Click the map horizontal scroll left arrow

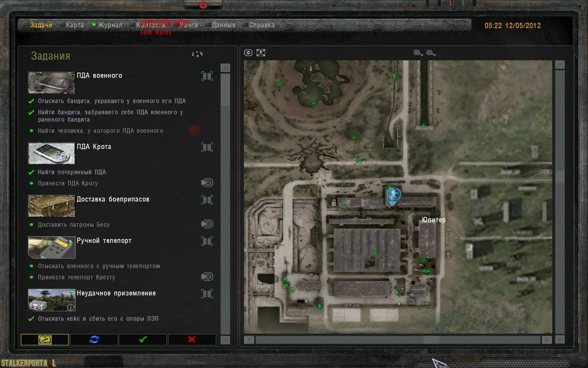249,339
